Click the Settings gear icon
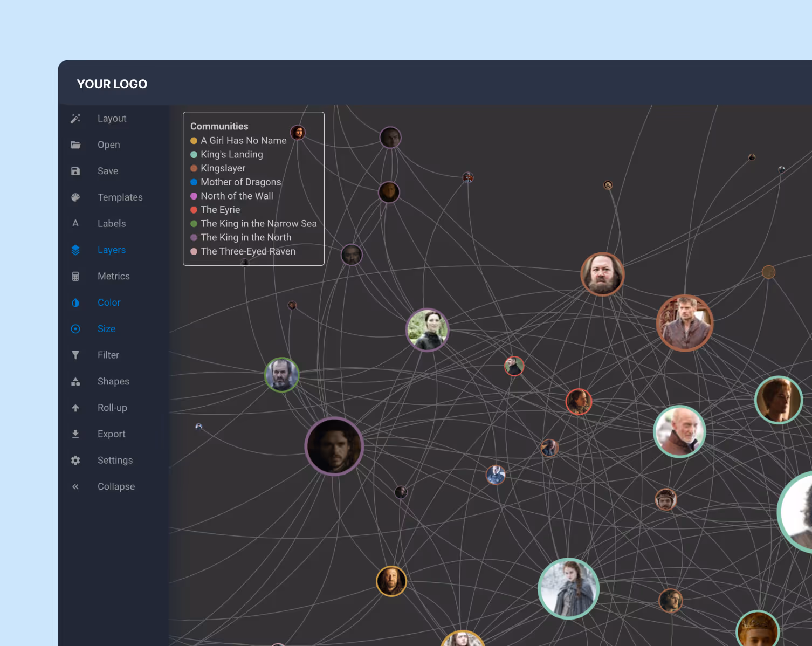The image size is (812, 646). tap(75, 461)
